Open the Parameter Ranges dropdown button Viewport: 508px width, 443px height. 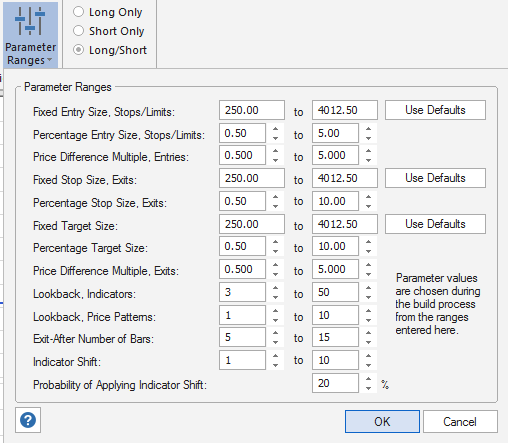pos(30,35)
